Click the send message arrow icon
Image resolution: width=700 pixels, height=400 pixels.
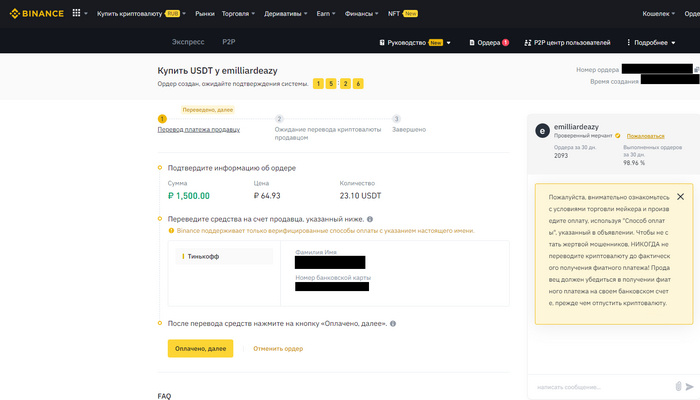[x=690, y=386]
